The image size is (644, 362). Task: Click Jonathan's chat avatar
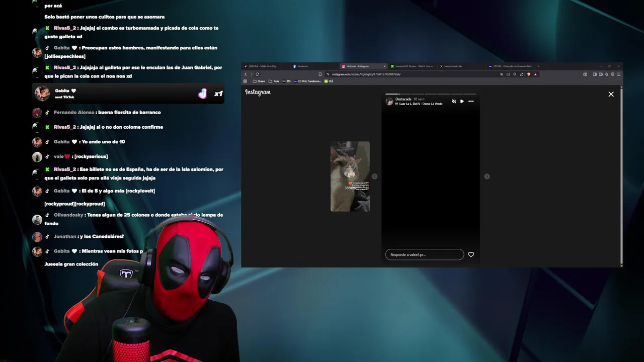tap(37, 237)
